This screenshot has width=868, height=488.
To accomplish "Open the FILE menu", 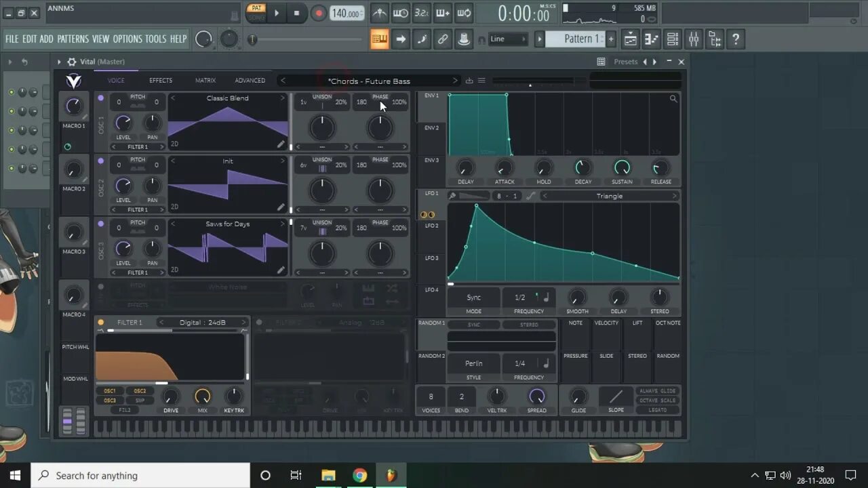I will click(12, 39).
